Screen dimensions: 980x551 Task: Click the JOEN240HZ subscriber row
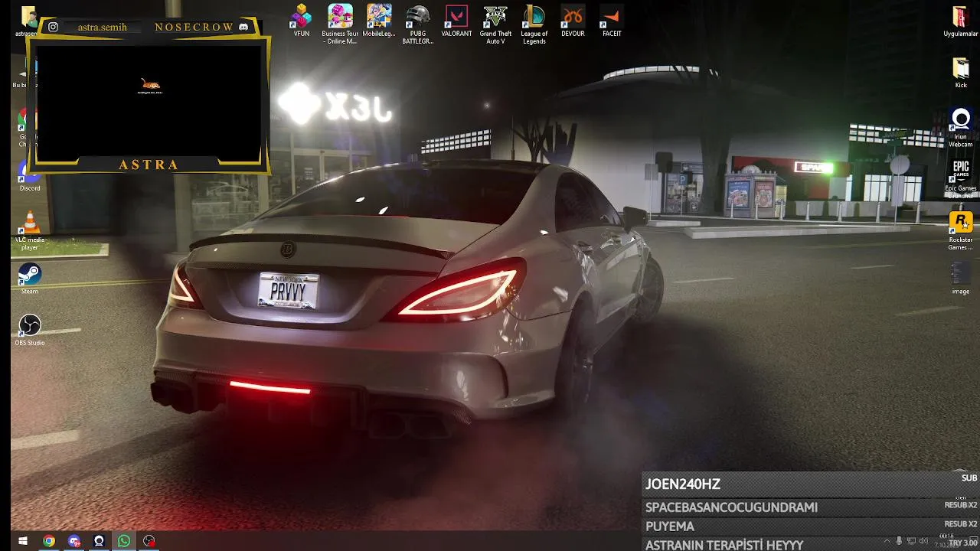811,484
